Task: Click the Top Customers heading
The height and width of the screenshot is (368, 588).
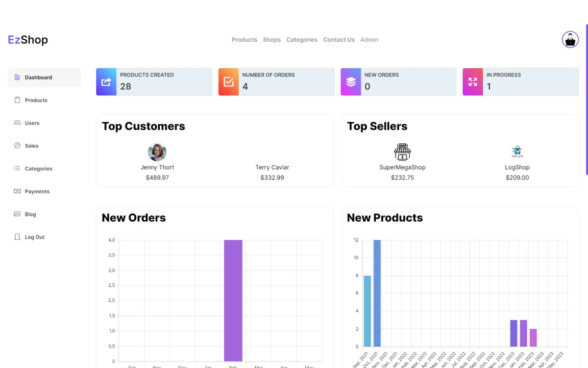Action: click(144, 126)
